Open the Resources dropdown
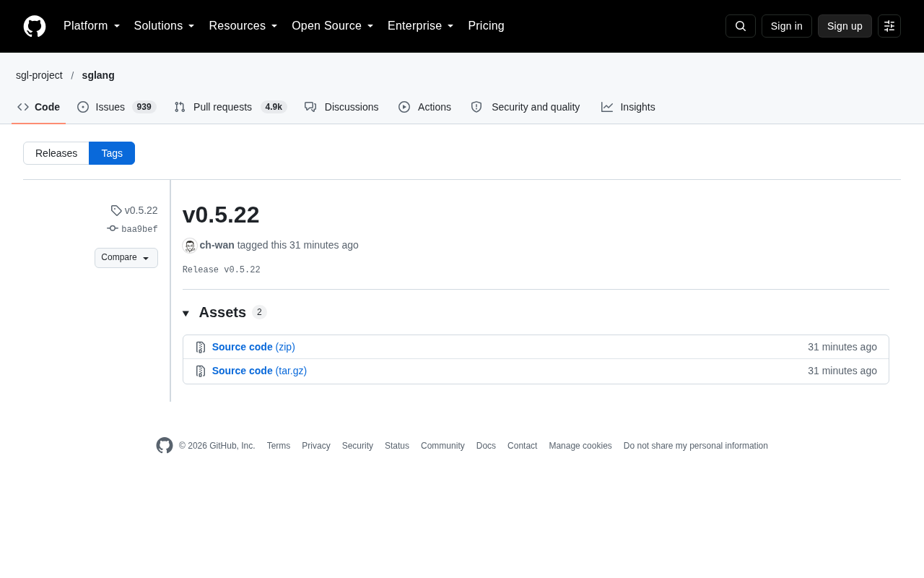Screen dimensions: 924x578 (x=243, y=26)
